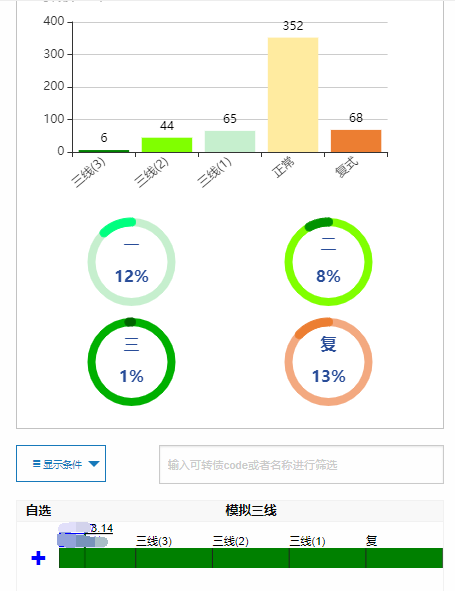
Task: Open the 显示条件 dropdown
Action: click(x=61, y=464)
